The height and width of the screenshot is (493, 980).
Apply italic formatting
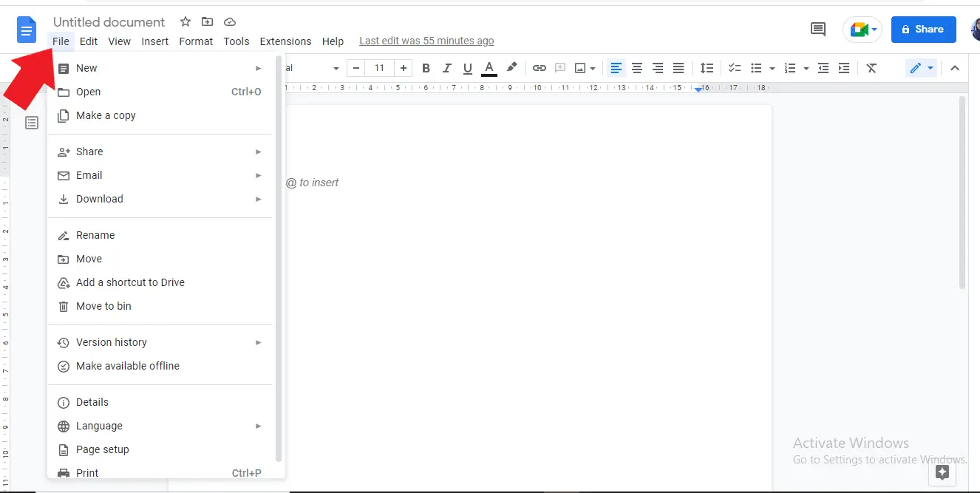tap(446, 67)
